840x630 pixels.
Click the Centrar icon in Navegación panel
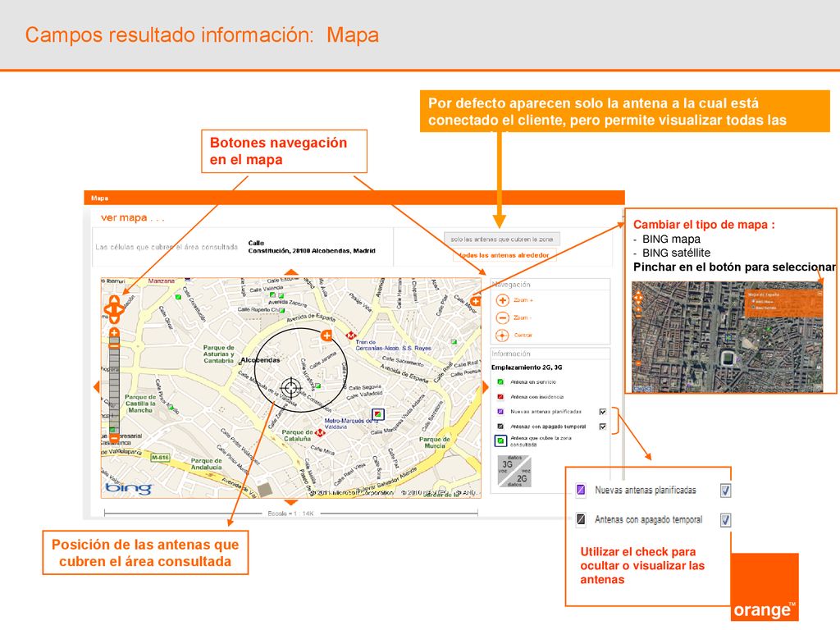coord(502,336)
